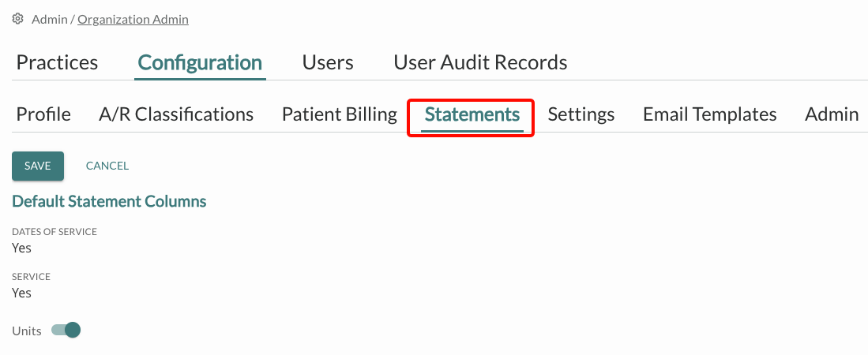Click the gear icon beside Admin breadcrumb
The image size is (868, 355).
point(18,19)
